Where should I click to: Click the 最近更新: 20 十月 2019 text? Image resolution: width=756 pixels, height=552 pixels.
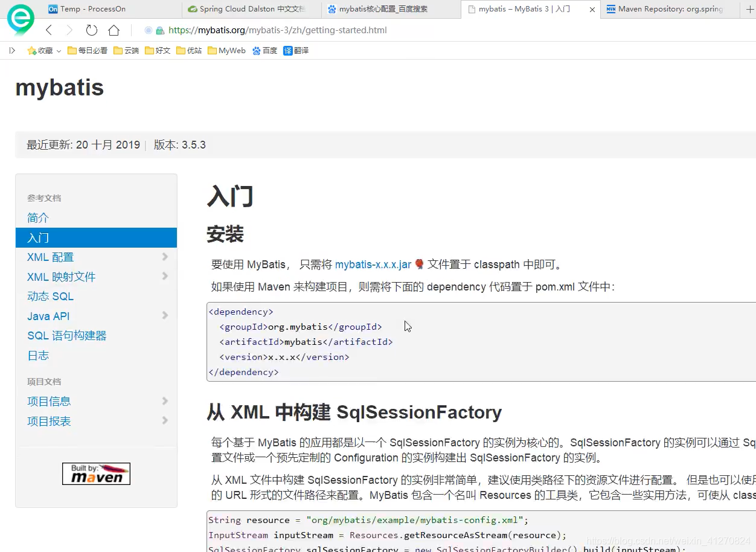83,145
